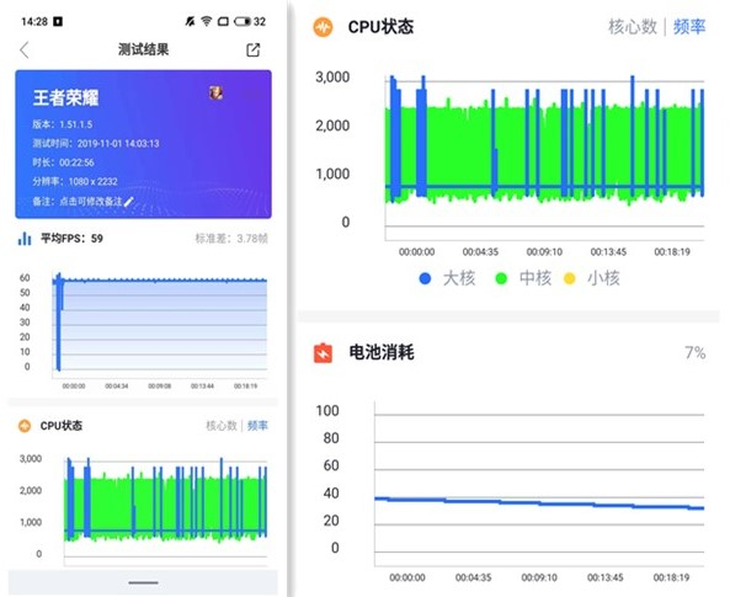Tap the WiFi icon in status bar
Viewport: 730px width, 597px height.
pos(206,21)
